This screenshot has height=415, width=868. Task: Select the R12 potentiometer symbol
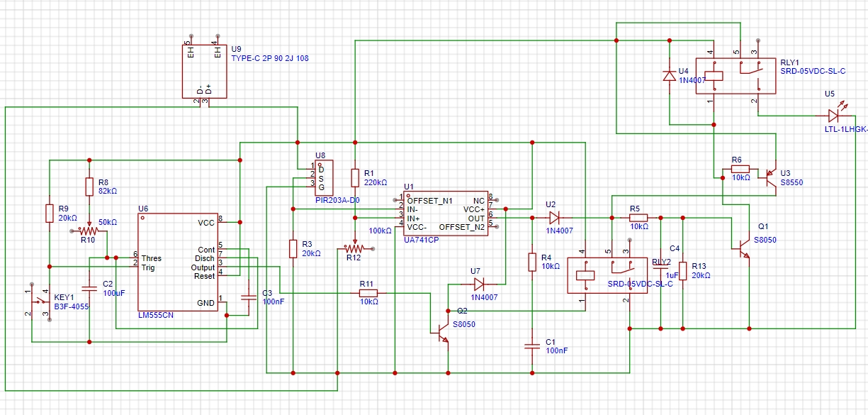354,248
